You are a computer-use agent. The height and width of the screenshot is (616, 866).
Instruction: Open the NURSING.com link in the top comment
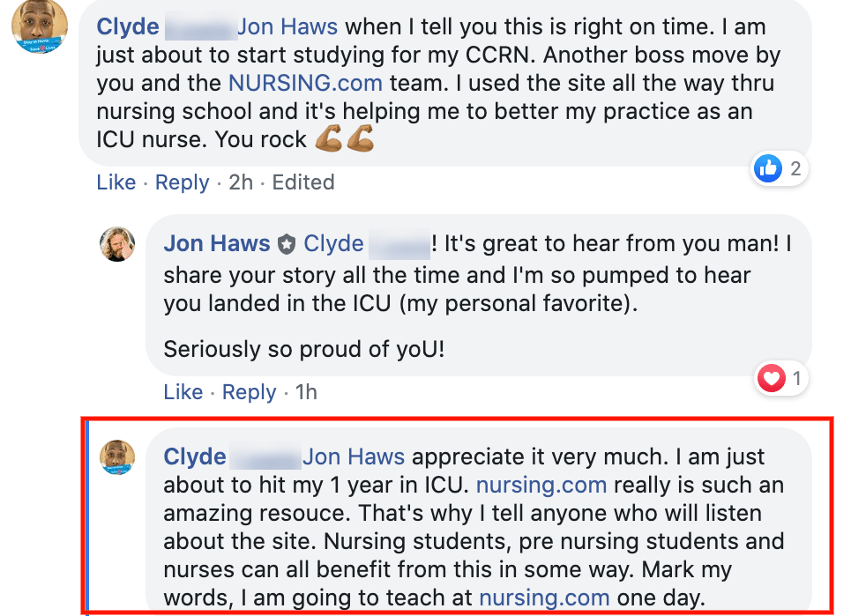click(x=305, y=83)
